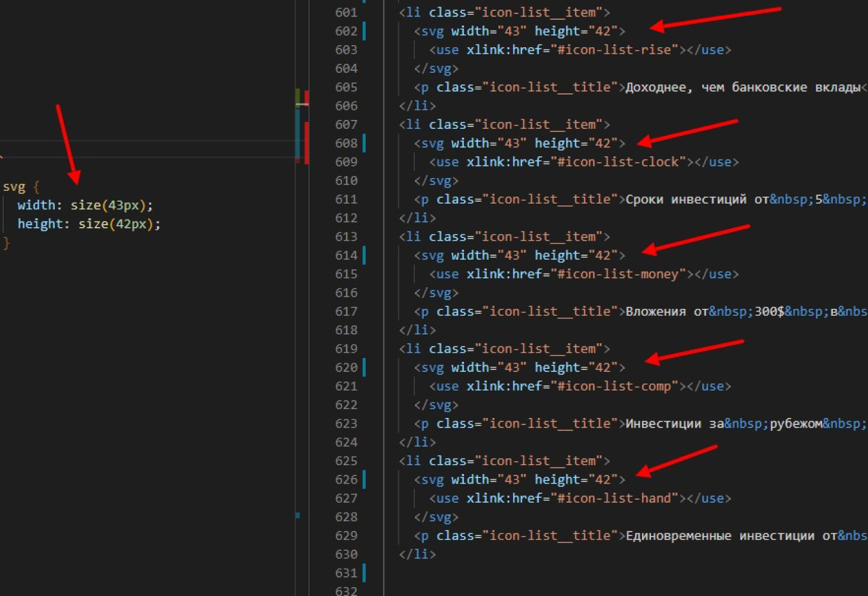Click the closing brace after the height declaration
868x596 pixels.
pyautogui.click(x=6, y=242)
